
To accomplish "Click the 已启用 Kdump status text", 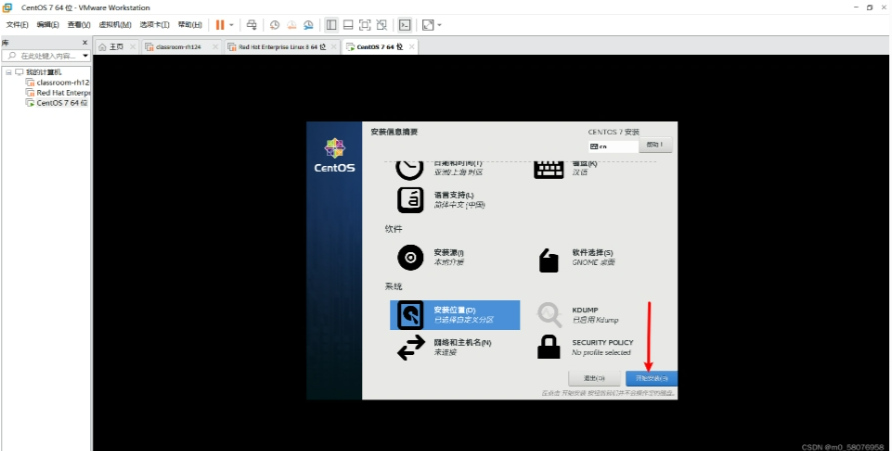I will (595, 320).
